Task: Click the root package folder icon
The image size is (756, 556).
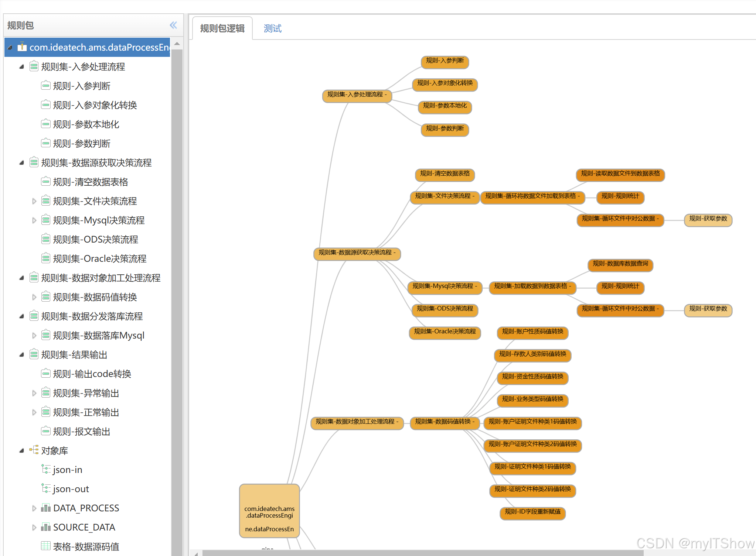Action: (x=22, y=47)
